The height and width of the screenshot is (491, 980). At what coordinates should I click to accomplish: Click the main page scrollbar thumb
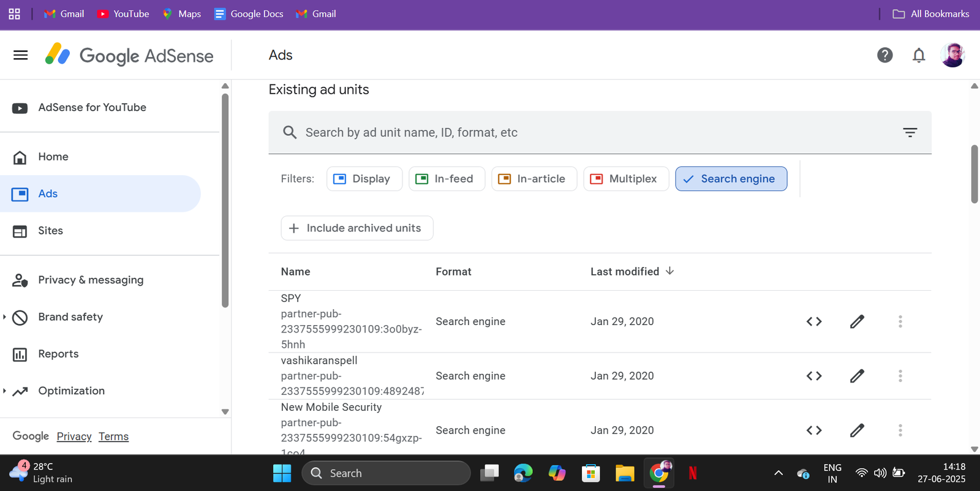(x=974, y=174)
